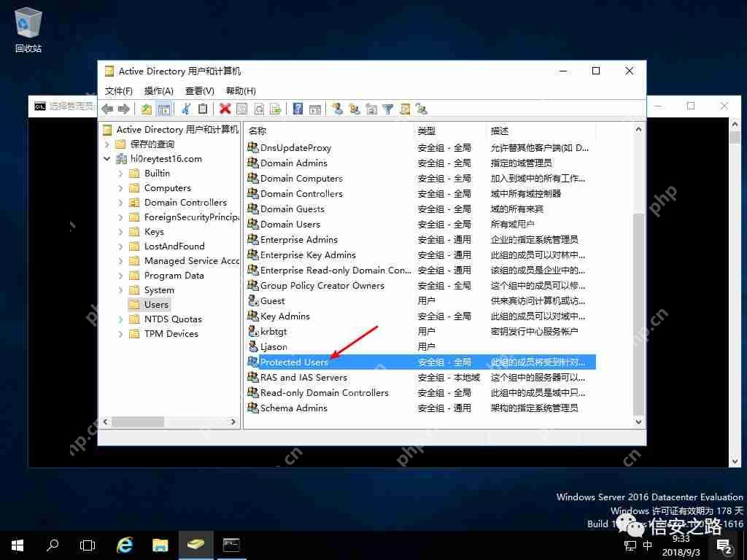Select ForeignSecurityPrincipals tree item
Screen dimensions: 747x560
tap(184, 217)
